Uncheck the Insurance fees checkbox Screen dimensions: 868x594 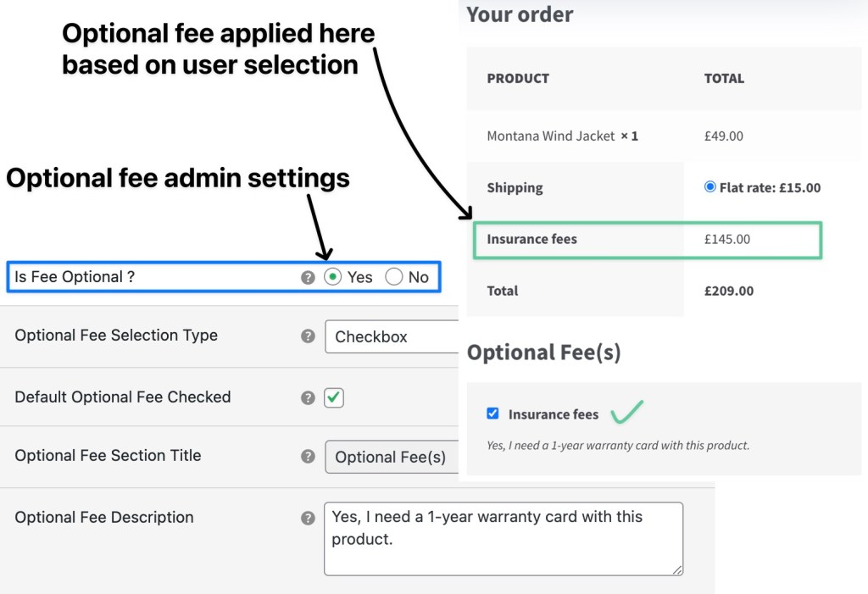pyautogui.click(x=493, y=414)
